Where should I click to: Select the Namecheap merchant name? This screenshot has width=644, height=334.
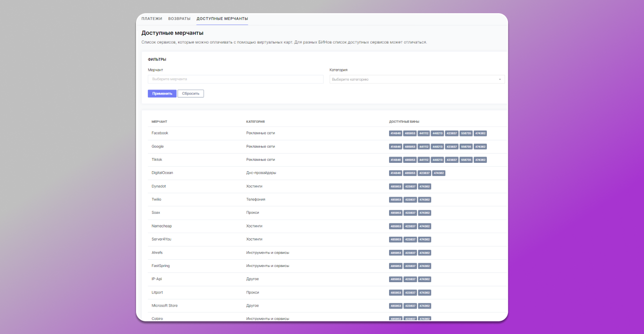pos(161,226)
